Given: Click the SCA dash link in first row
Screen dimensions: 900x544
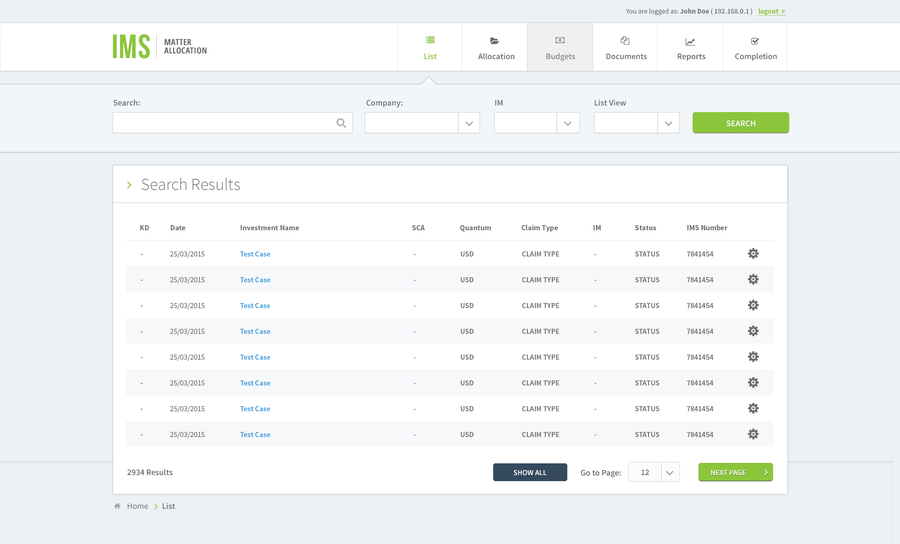Looking at the screenshot, I should click(414, 254).
